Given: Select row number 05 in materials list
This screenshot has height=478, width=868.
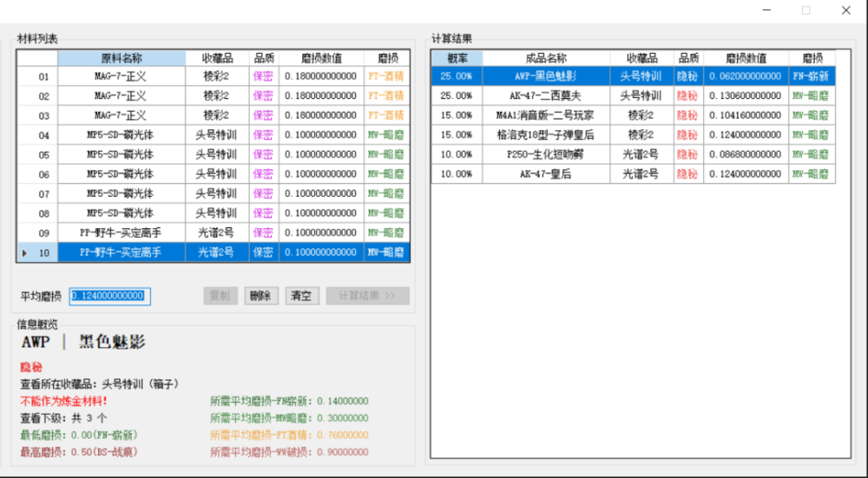Looking at the screenshot, I should pyautogui.click(x=37, y=154).
